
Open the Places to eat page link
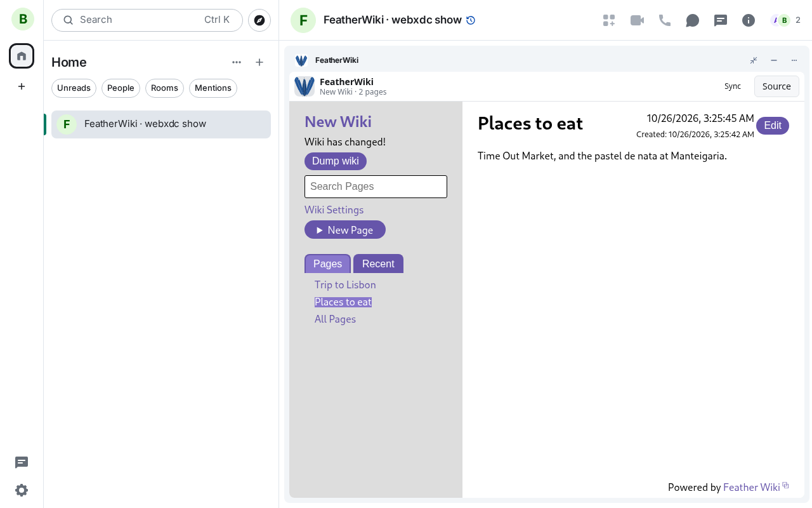pyautogui.click(x=343, y=302)
